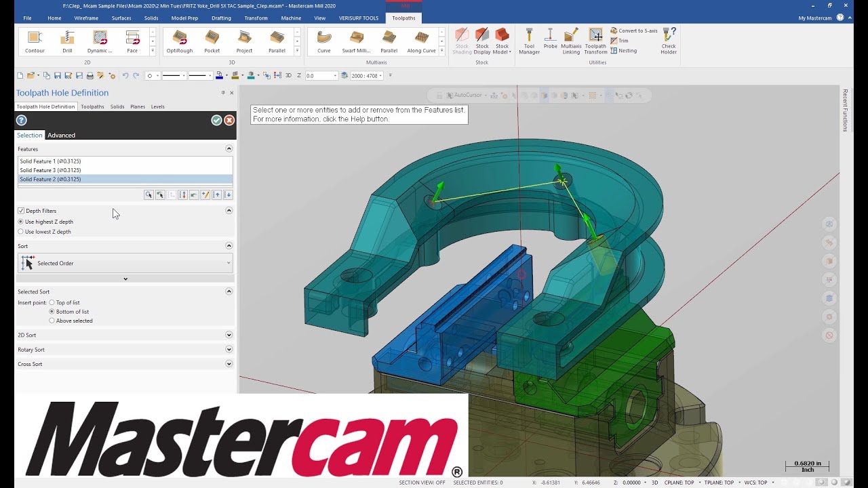
Task: Select the Along Curve multiaxis toolpath
Action: coord(421,41)
